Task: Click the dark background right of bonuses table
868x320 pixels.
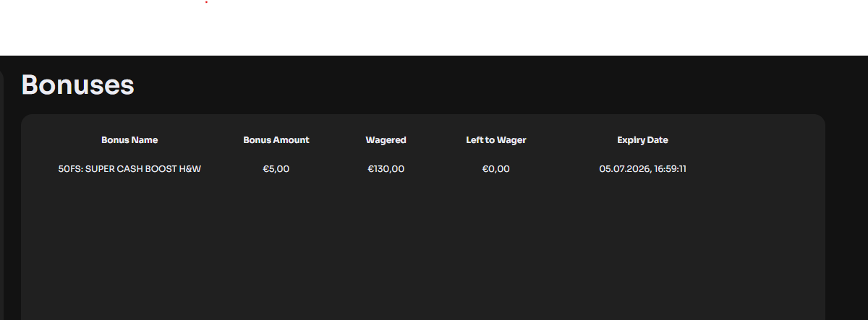Action: tap(846, 217)
